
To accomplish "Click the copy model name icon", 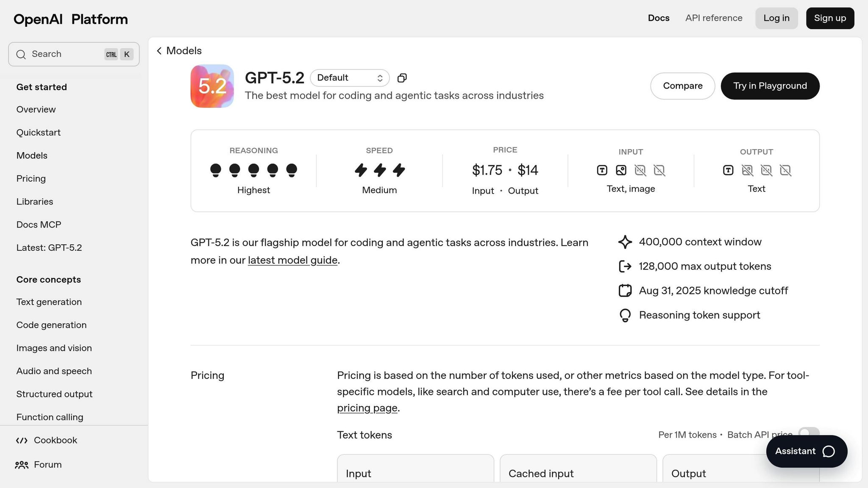I will point(402,78).
